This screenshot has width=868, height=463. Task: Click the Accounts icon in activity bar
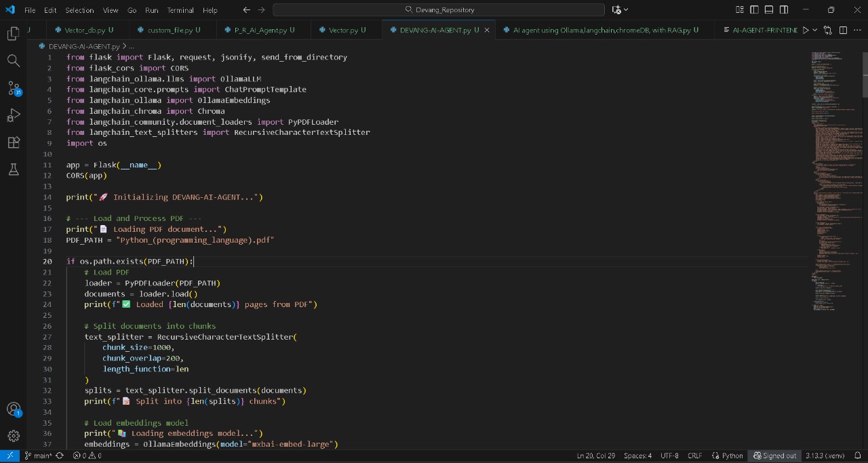[x=13, y=409]
